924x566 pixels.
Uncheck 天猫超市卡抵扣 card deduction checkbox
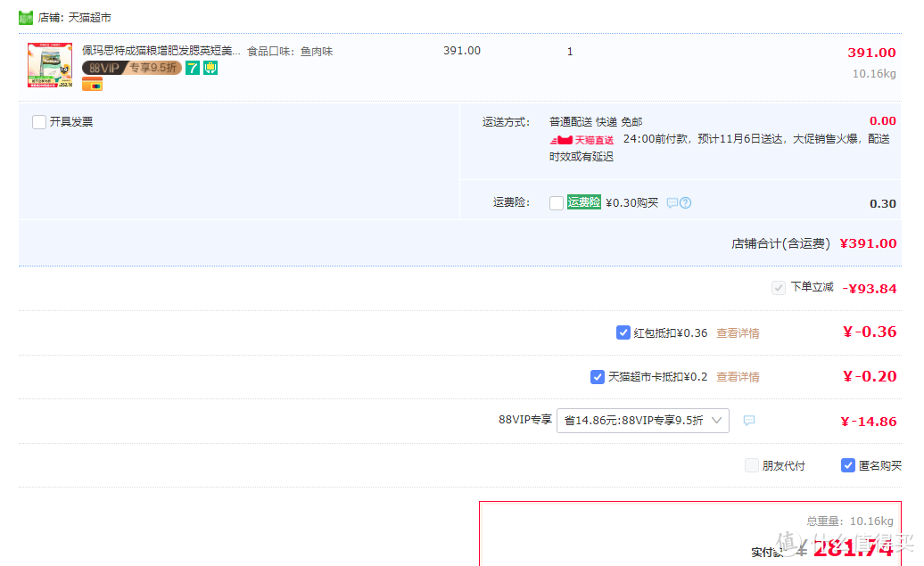[x=598, y=377]
